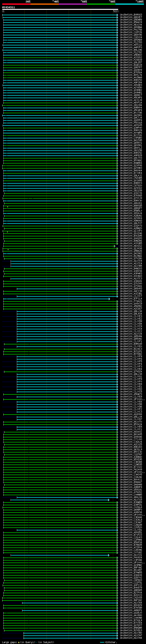Select hit UniRef100_B7HW55
The height and width of the screenshot is (644, 146).
pos(131,572)
